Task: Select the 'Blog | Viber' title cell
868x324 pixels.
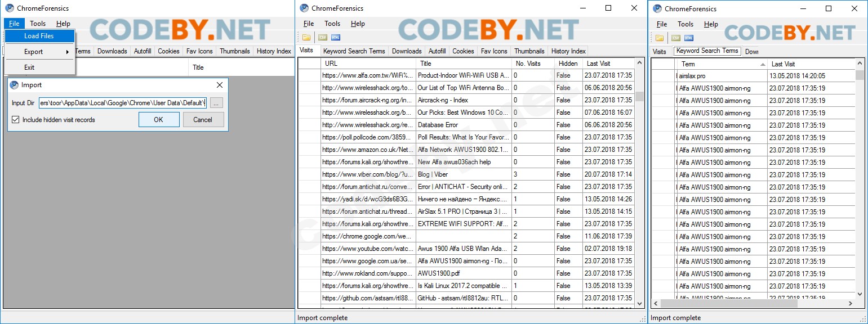Action: (x=464, y=174)
